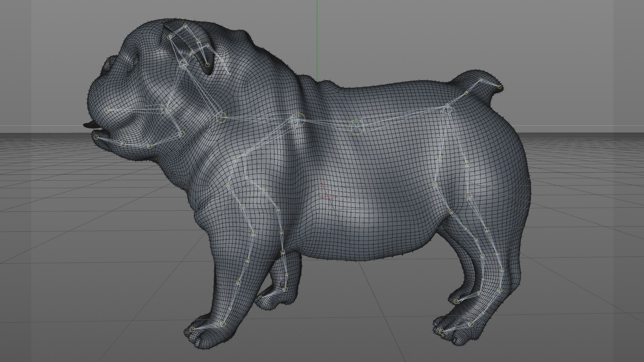This screenshot has width=644, height=362.
Task: Select the neck base joint circle
Action: pos(221,117)
